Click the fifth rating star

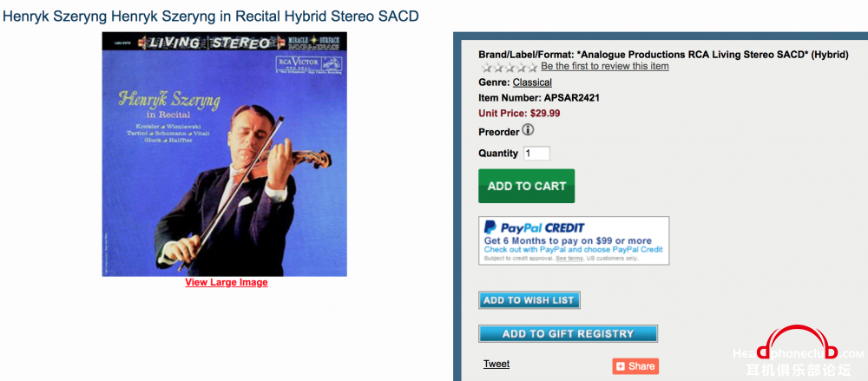point(532,68)
